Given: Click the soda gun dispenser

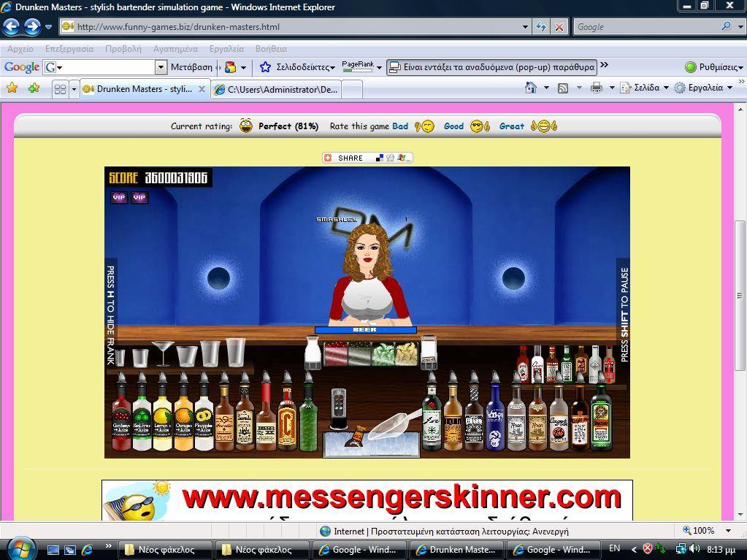Looking at the screenshot, I should [338, 409].
